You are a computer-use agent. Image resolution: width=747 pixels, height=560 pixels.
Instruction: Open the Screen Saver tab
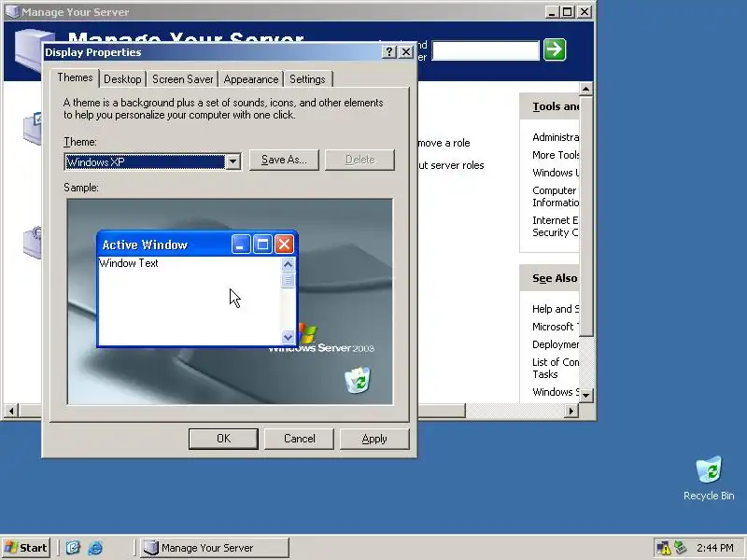182,79
